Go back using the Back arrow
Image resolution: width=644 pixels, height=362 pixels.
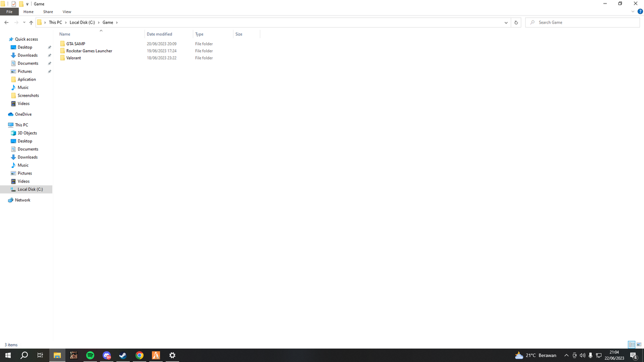(7, 23)
